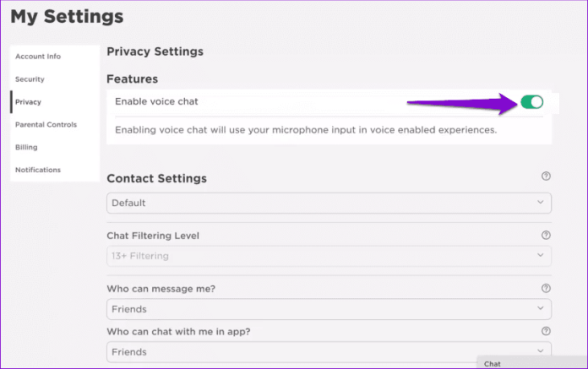
Task: Open the 13+ Filtering dropdown
Action: click(329, 256)
